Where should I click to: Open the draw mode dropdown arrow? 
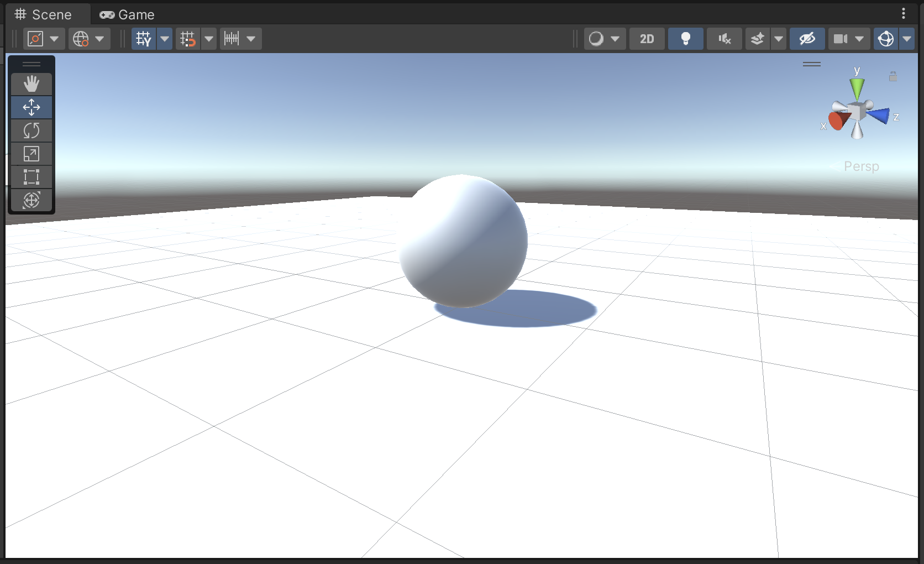(616, 39)
